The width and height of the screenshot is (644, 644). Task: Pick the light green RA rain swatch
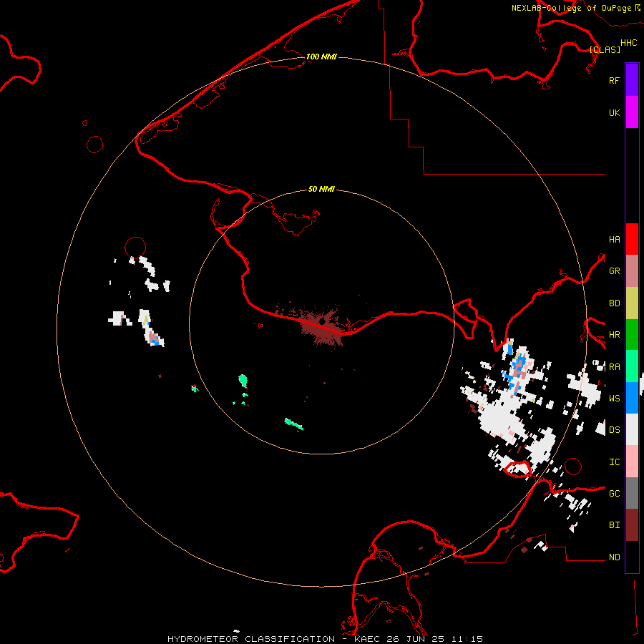(x=632, y=366)
